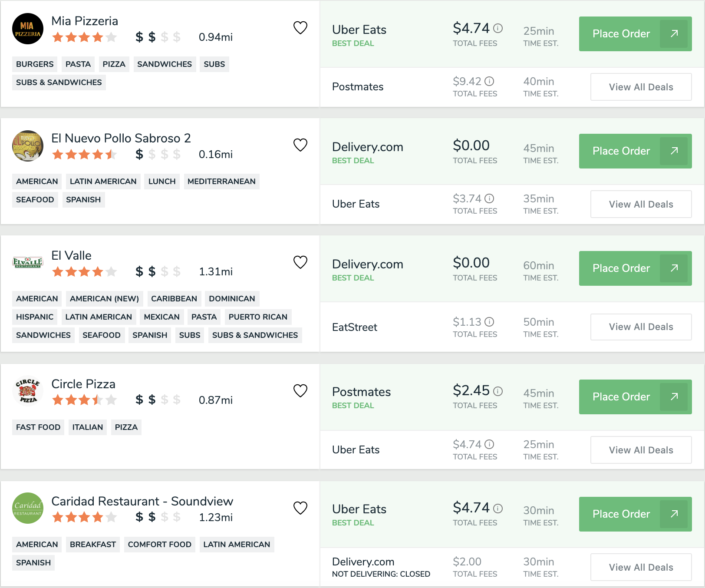The width and height of the screenshot is (705, 588).
Task: View All Deals for Mia Pizzeria
Action: click(641, 87)
